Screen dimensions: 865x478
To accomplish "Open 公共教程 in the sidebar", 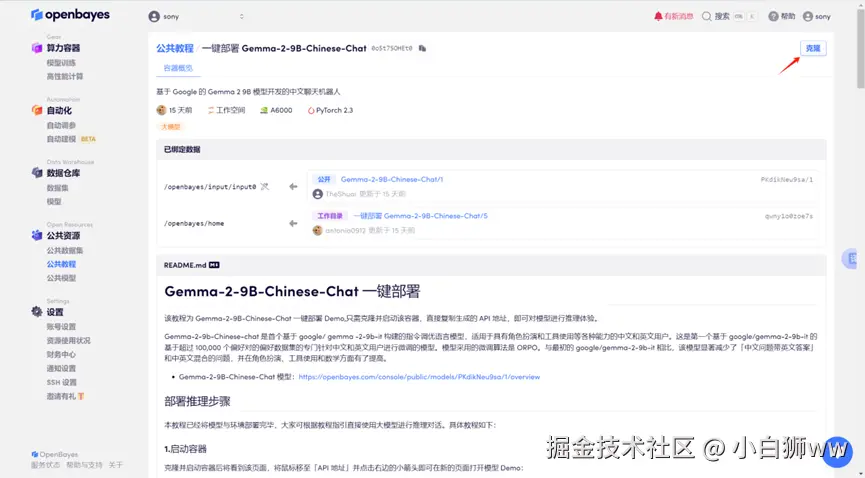I will (x=61, y=264).
